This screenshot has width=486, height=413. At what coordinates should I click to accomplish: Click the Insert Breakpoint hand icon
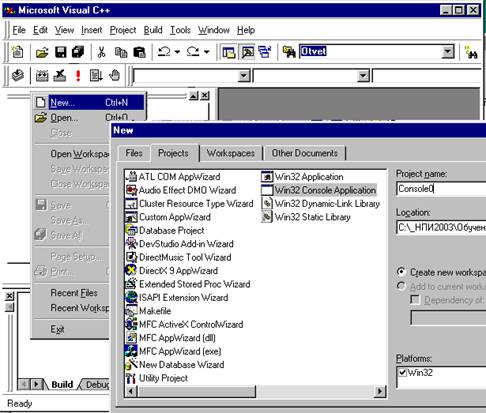click(115, 76)
